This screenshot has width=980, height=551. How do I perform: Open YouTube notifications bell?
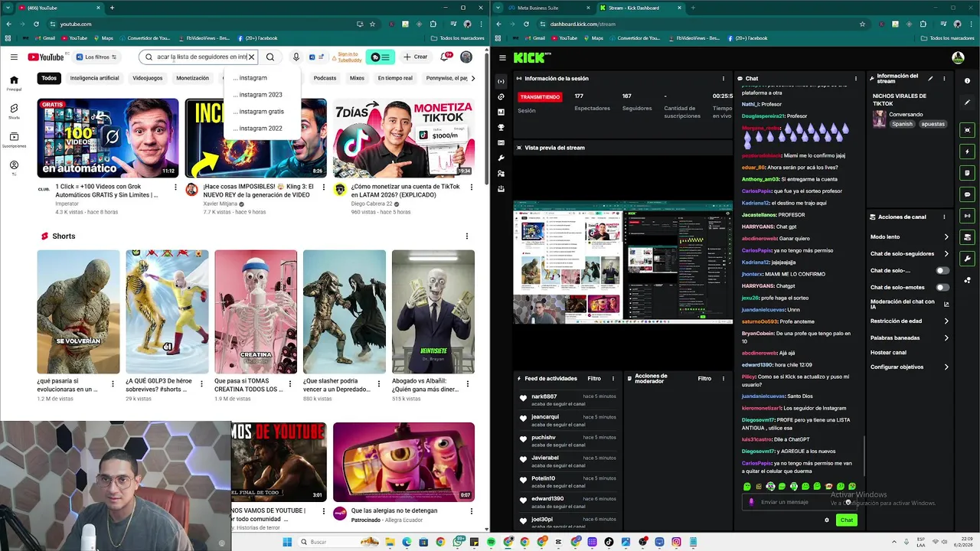(445, 57)
